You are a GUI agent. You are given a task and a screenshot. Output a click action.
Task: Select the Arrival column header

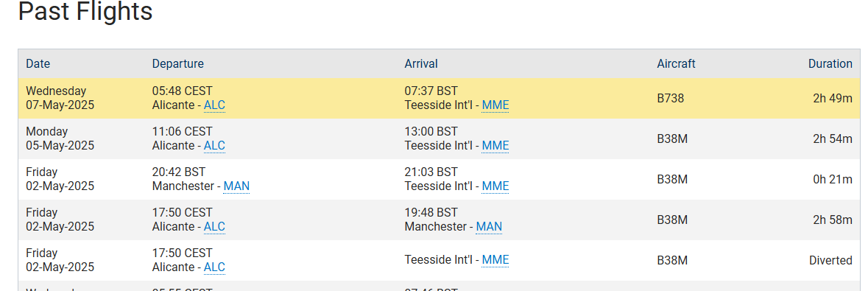pos(420,64)
